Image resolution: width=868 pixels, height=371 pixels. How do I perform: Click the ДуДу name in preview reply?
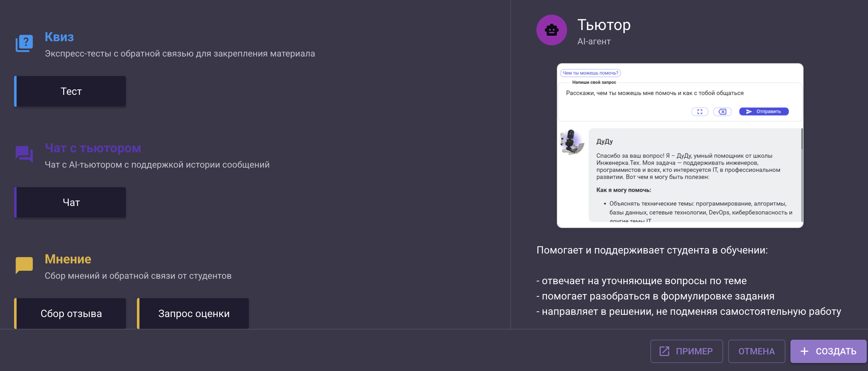click(604, 141)
